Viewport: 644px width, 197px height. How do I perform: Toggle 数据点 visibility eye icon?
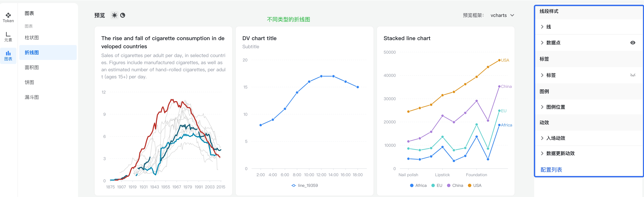point(633,42)
